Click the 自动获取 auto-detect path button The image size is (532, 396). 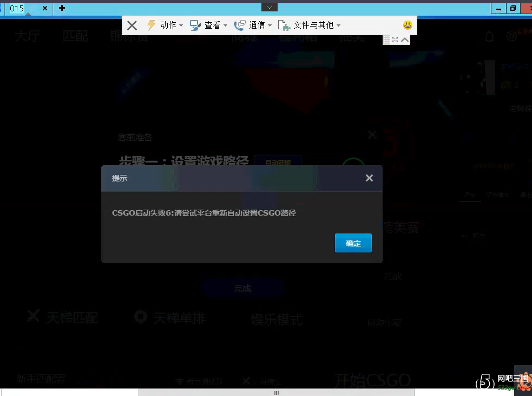278,163
